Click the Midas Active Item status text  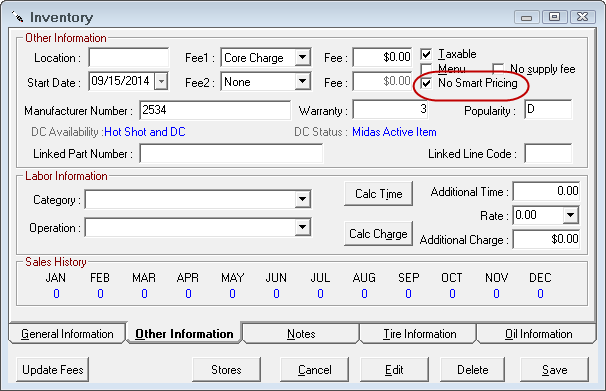click(x=394, y=132)
